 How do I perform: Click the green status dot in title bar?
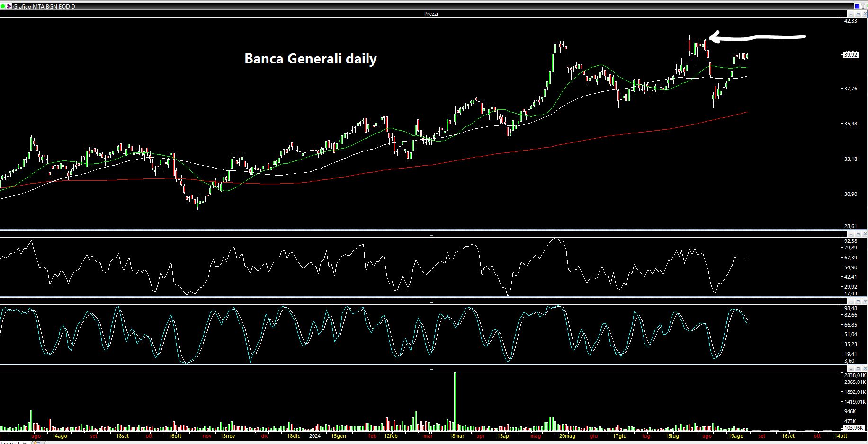coord(2,6)
